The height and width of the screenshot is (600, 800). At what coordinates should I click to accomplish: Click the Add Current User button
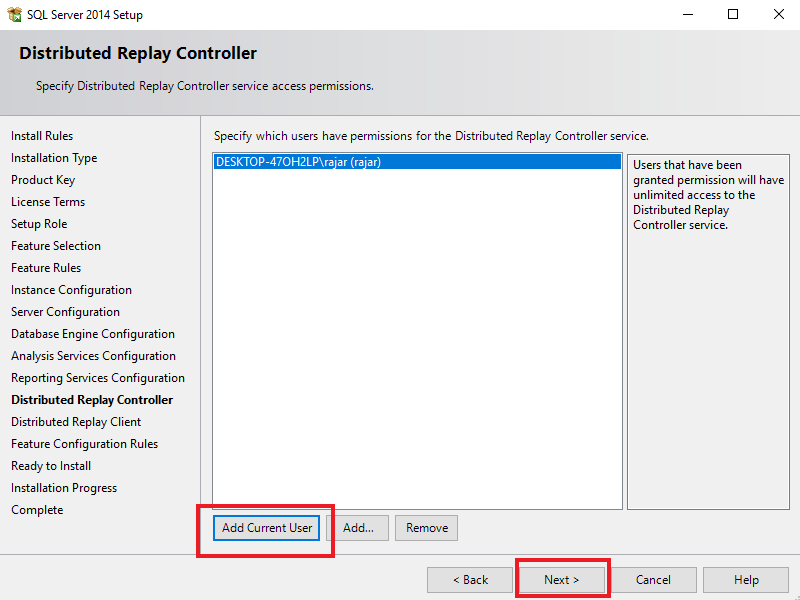[x=266, y=528]
